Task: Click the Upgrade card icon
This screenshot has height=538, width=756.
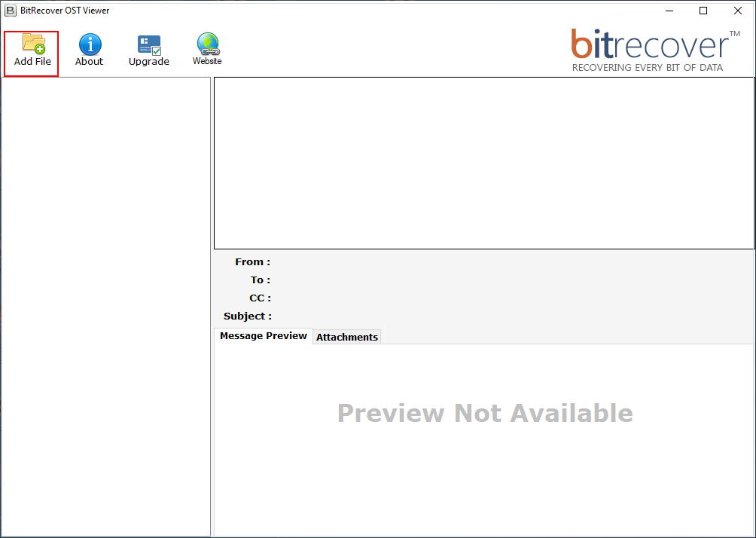Action: 149,44
